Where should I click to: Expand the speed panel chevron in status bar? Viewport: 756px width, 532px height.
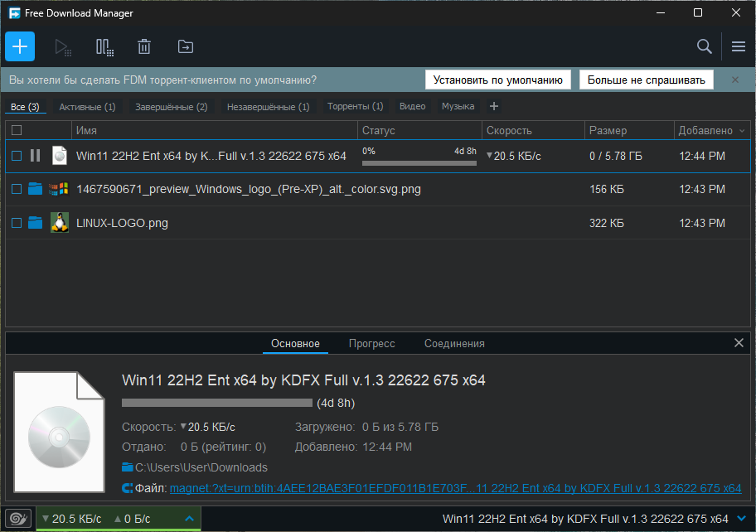click(x=190, y=519)
